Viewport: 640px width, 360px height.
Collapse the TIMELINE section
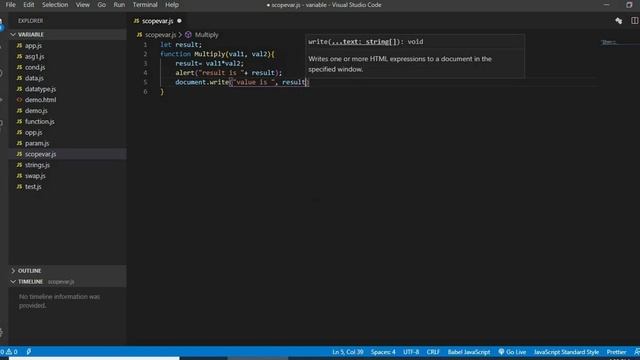tap(67, 282)
